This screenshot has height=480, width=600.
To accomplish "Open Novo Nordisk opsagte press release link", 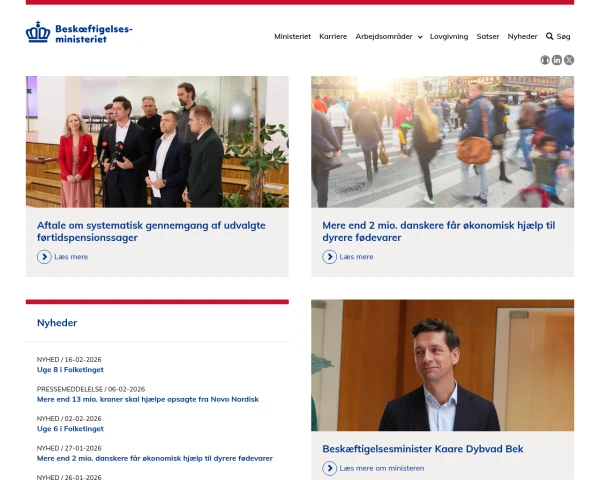I will click(x=148, y=399).
